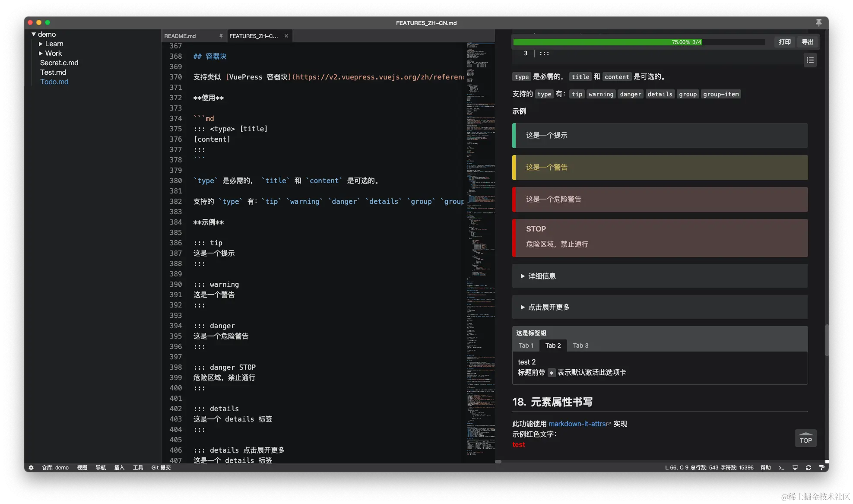Open the markdown-it-attrs link

coord(577,424)
